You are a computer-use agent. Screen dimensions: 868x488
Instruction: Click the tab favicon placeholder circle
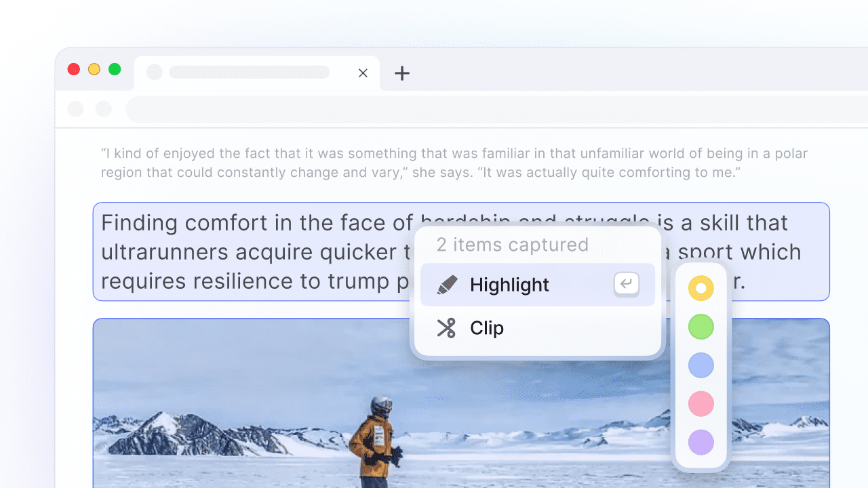pos(155,73)
